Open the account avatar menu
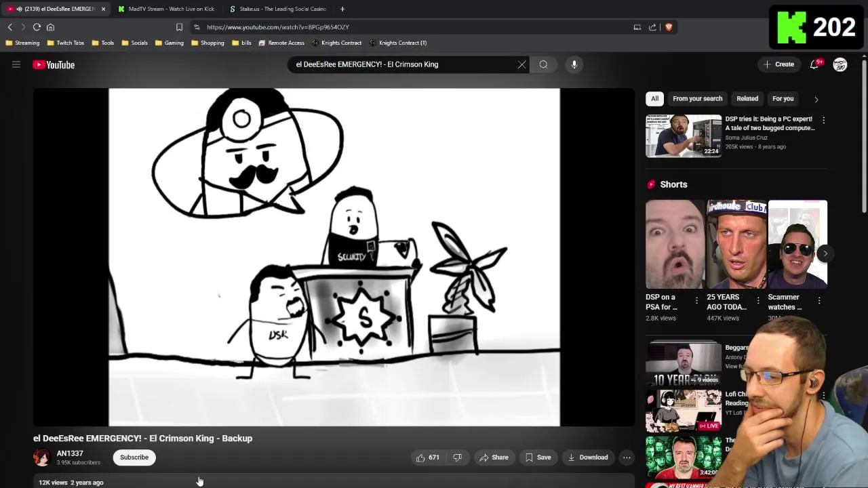This screenshot has height=488, width=868. 840,64
